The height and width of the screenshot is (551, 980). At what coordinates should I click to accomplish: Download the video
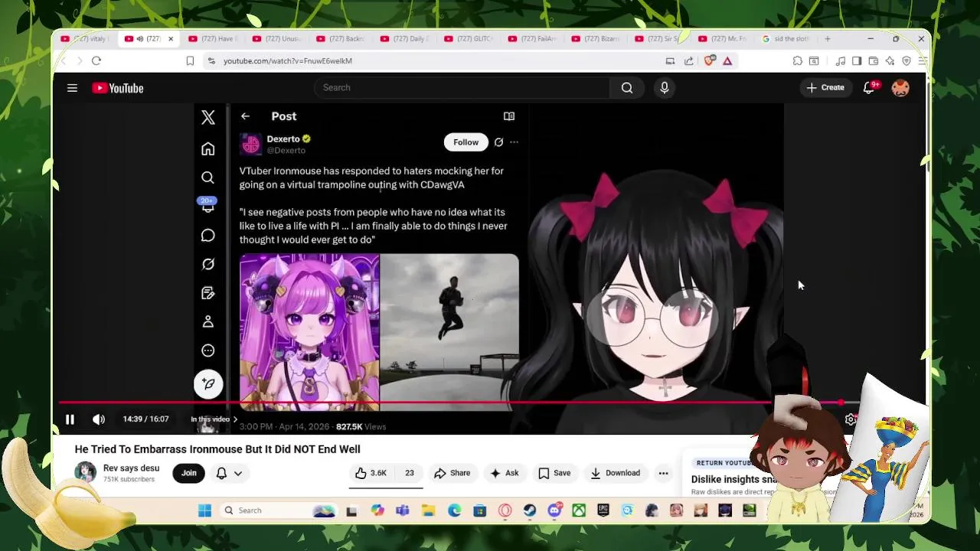click(616, 473)
